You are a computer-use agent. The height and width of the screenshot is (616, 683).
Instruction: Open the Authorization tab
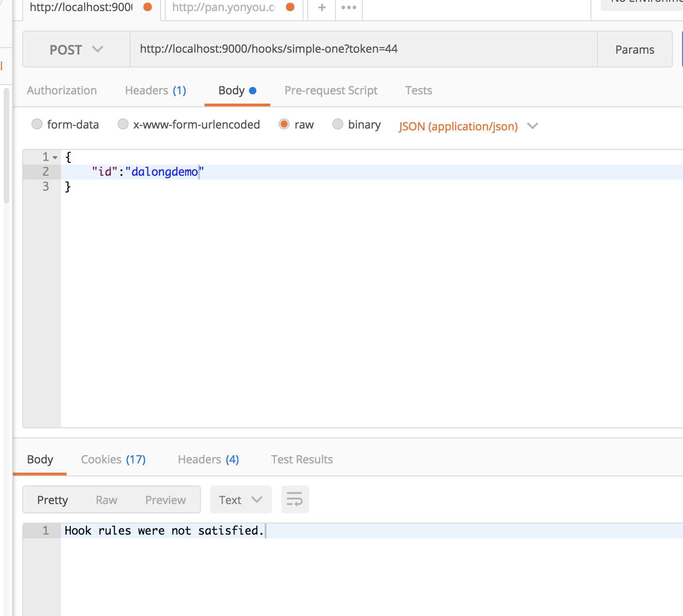click(x=62, y=91)
